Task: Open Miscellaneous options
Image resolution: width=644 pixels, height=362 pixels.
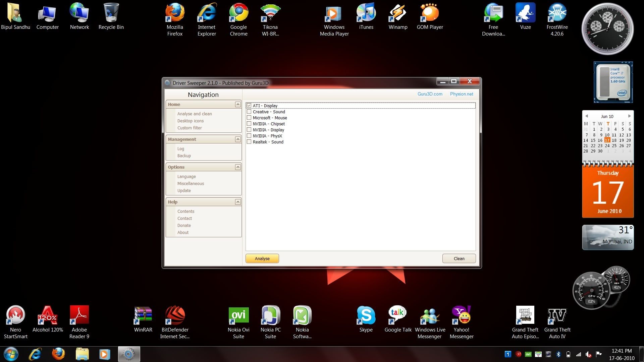Action: pos(191,184)
